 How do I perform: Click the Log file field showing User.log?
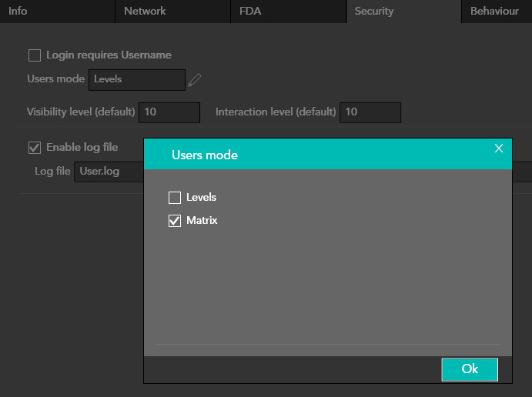(108, 171)
